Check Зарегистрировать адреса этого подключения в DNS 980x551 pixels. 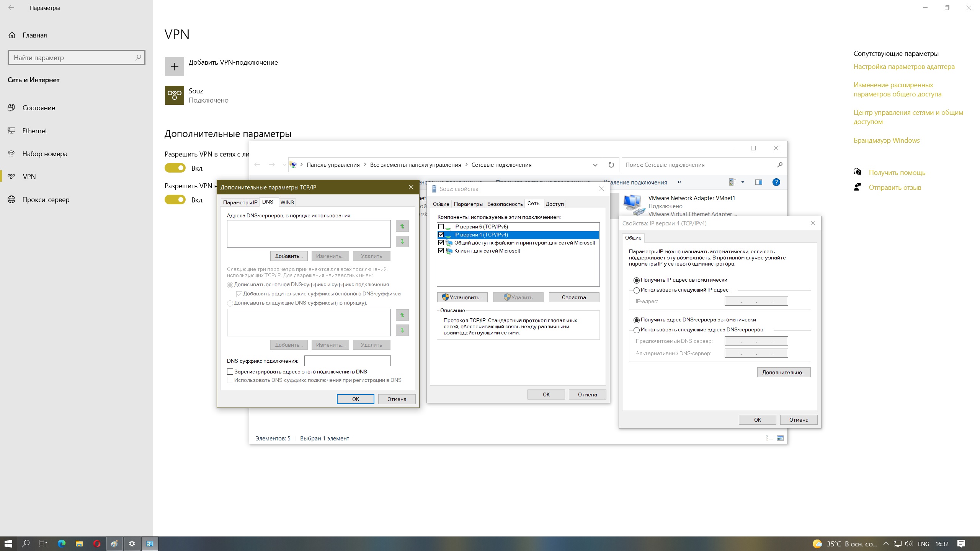(230, 372)
